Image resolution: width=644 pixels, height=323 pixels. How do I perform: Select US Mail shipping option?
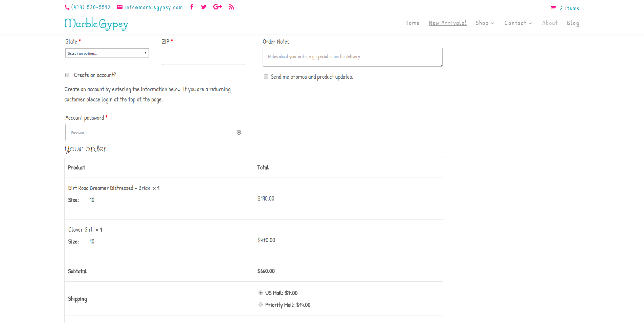[261, 293]
